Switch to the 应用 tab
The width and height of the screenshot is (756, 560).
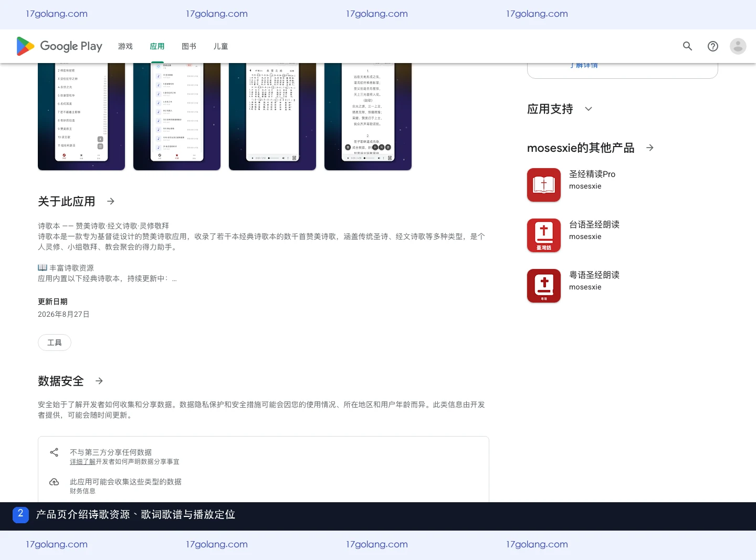coord(157,46)
